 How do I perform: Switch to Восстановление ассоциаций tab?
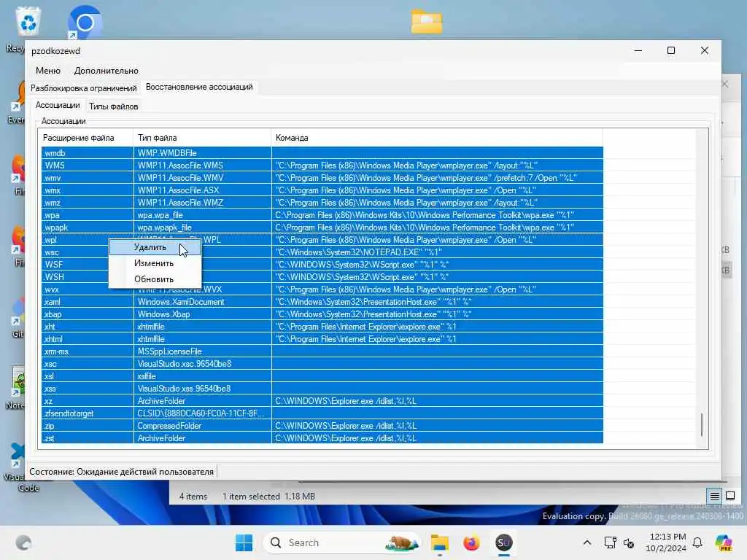[x=199, y=87]
